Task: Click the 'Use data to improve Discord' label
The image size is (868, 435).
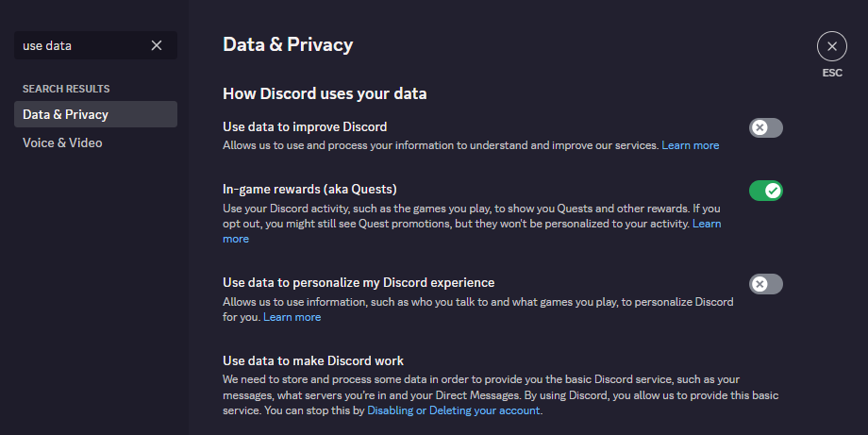Action: click(305, 126)
